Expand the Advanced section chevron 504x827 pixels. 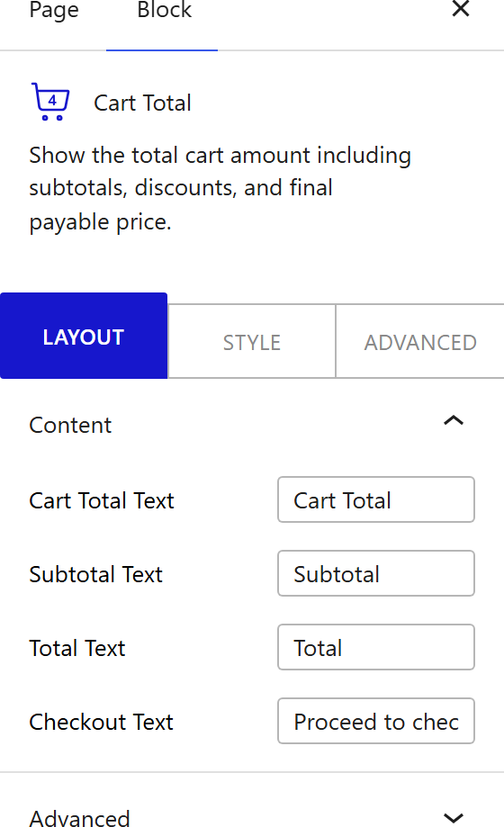coord(454,818)
